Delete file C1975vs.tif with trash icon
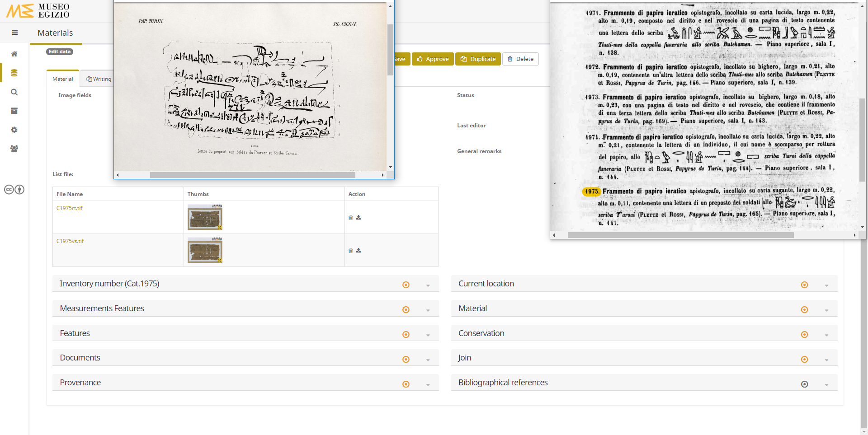 (350, 251)
